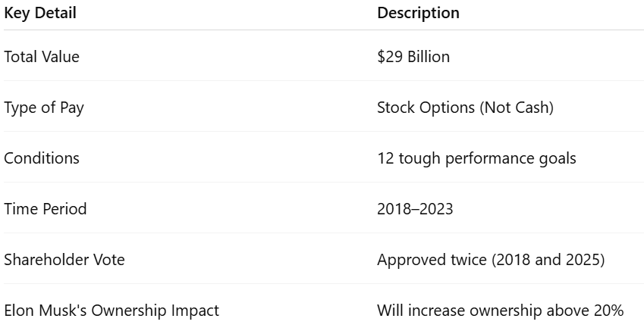Image resolution: width=644 pixels, height=331 pixels.
Task: Select the 'Shareholder Vote' label
Action: (64, 260)
